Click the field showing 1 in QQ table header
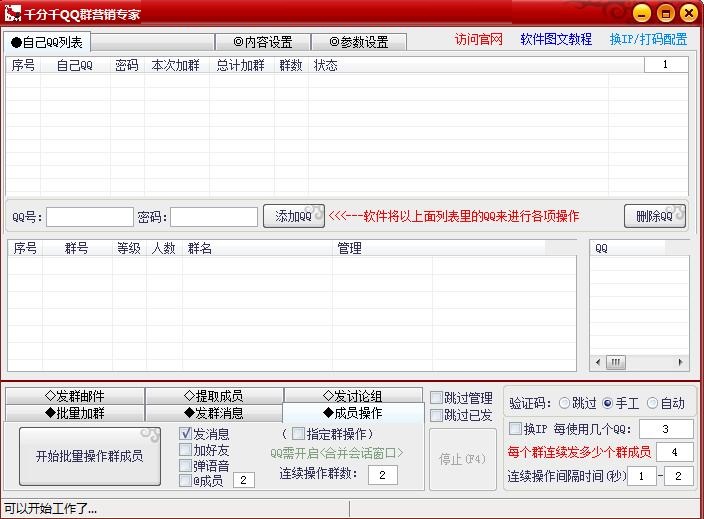The image size is (704, 519). [x=666, y=65]
